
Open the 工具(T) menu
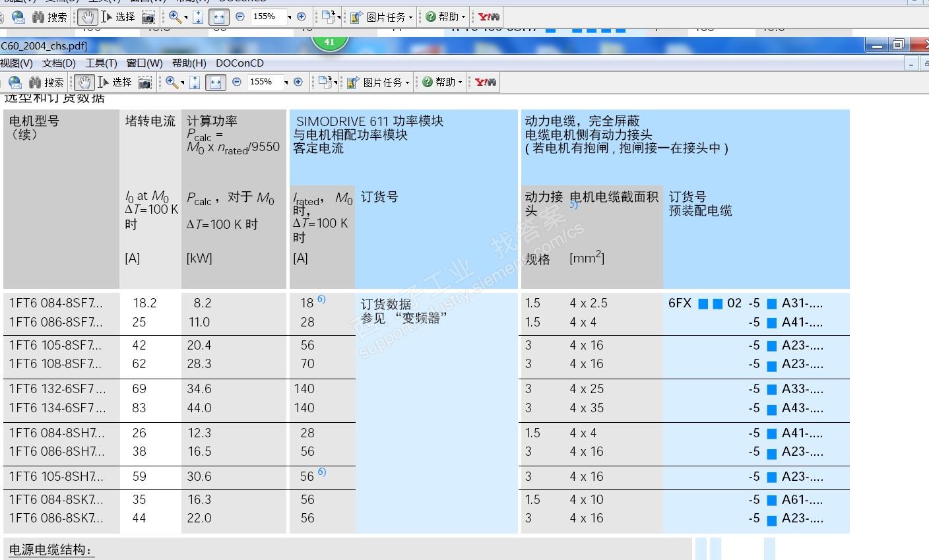pos(101,63)
